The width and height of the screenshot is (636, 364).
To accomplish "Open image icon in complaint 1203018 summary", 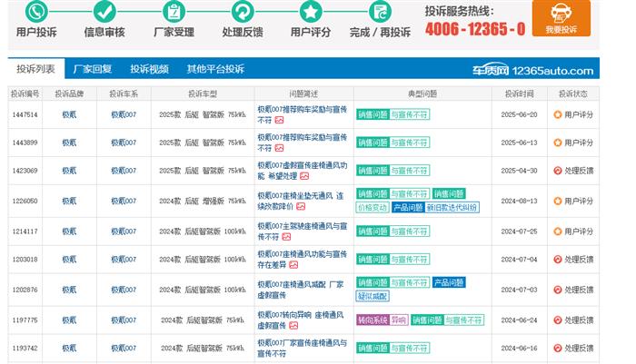I will tap(293, 264).
